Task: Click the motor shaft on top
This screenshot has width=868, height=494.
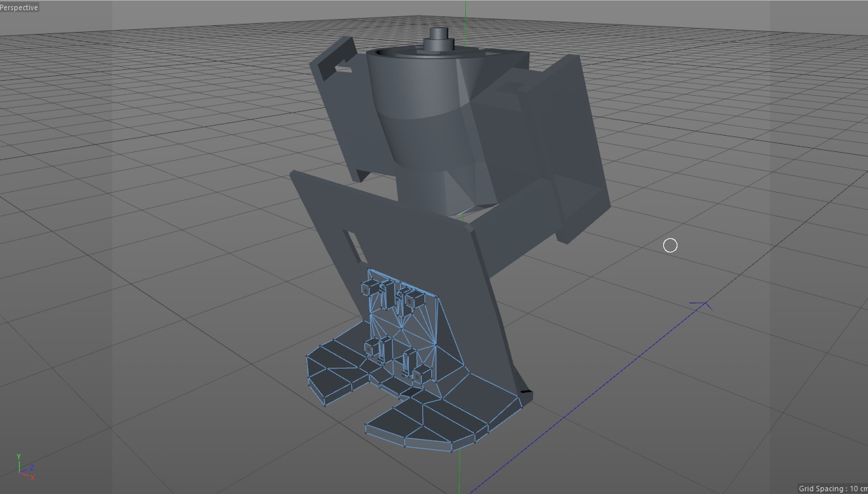Action: point(439,35)
